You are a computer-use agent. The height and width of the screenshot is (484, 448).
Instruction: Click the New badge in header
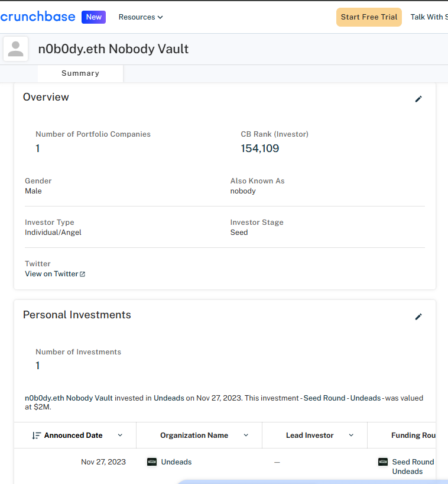[x=94, y=17]
